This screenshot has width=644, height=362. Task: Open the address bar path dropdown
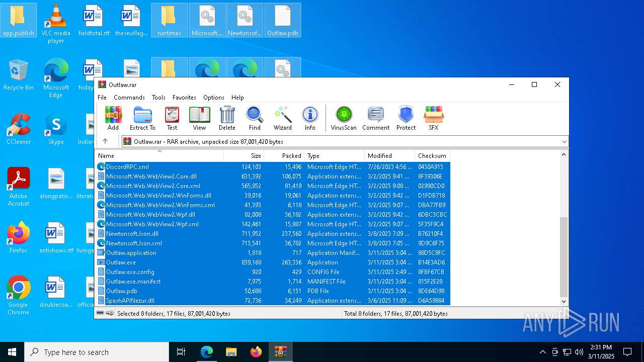pos(564,142)
